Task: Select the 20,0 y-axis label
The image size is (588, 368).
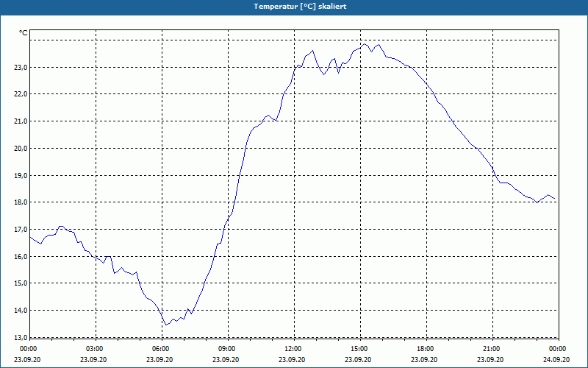Action: click(21, 149)
